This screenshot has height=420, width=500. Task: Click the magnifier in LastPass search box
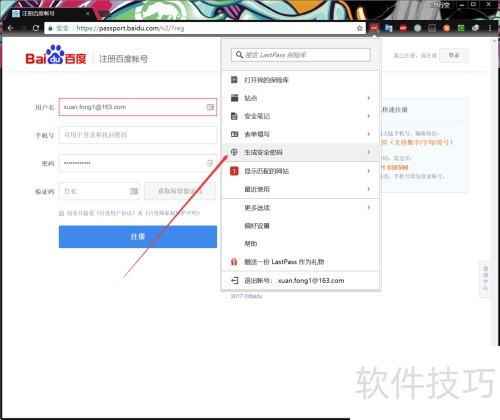pos(239,55)
